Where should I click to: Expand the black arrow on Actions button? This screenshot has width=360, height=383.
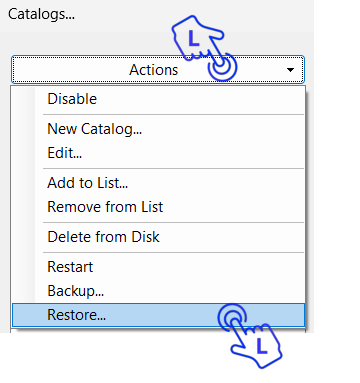click(290, 70)
